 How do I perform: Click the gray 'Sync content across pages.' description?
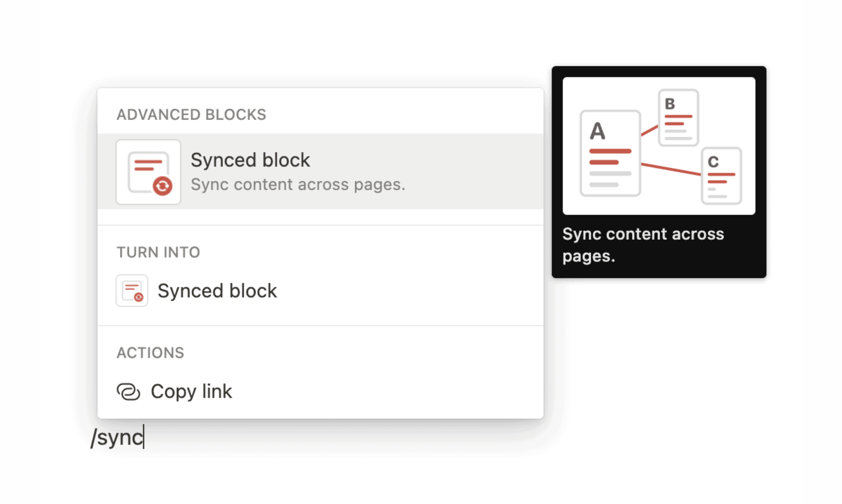point(298,185)
